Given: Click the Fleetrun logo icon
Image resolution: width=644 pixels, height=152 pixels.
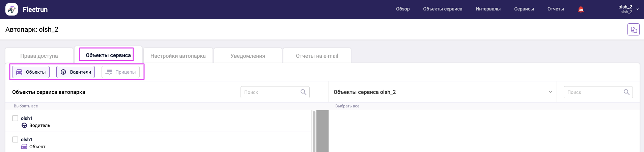Looking at the screenshot, I should [x=11, y=9].
